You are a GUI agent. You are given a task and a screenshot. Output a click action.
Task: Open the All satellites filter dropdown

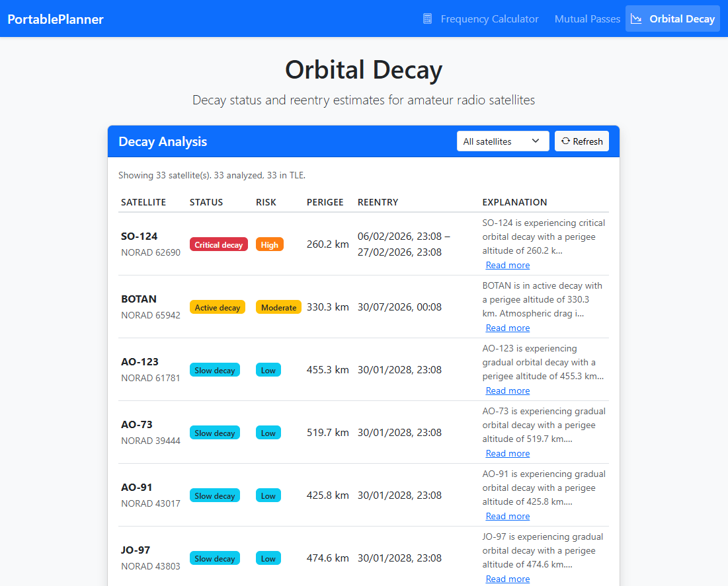click(503, 141)
